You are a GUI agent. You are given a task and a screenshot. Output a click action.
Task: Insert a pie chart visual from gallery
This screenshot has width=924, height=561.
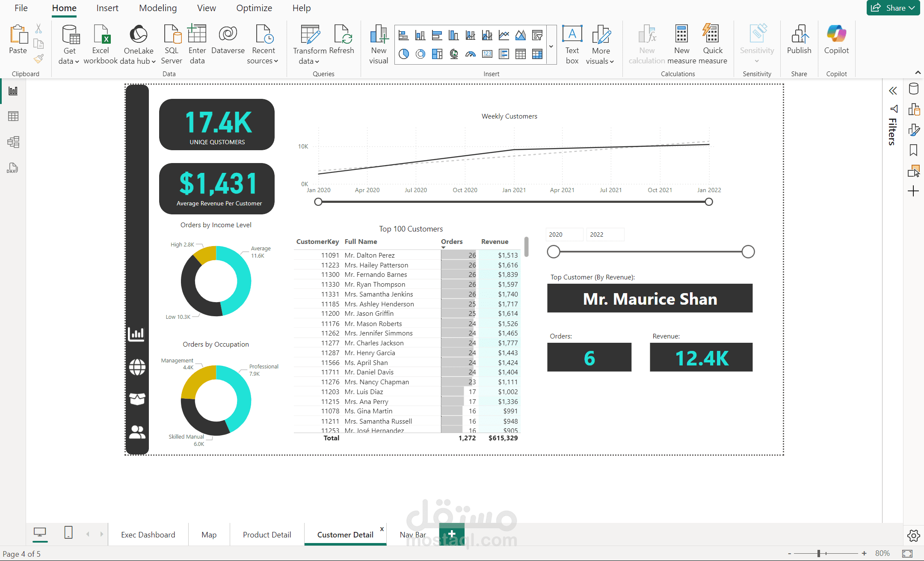coord(404,54)
